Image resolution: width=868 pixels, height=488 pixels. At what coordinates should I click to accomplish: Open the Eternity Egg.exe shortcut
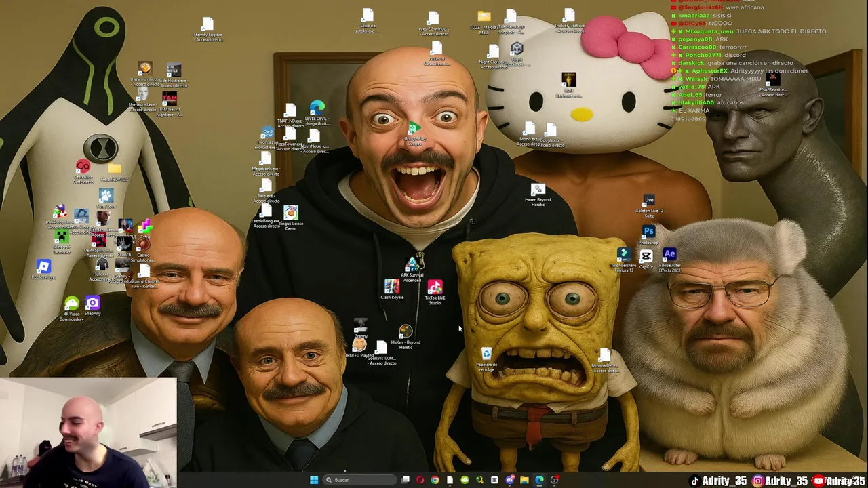208,25
